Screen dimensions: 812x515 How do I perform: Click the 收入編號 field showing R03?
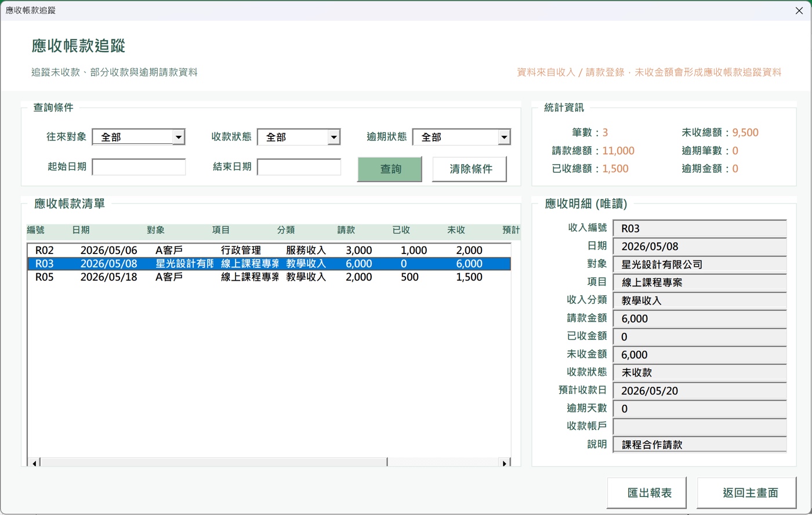click(699, 229)
